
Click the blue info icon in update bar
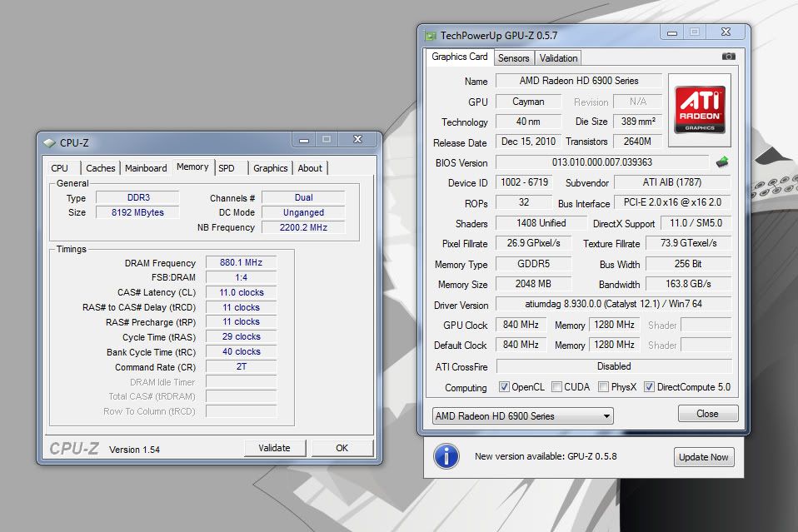(x=446, y=456)
